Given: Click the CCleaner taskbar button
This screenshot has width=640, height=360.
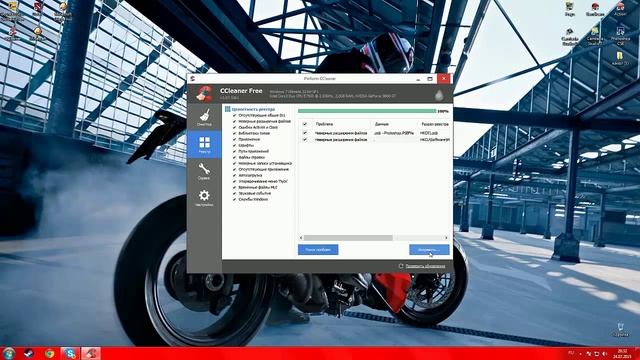Looking at the screenshot, I should pos(91,353).
